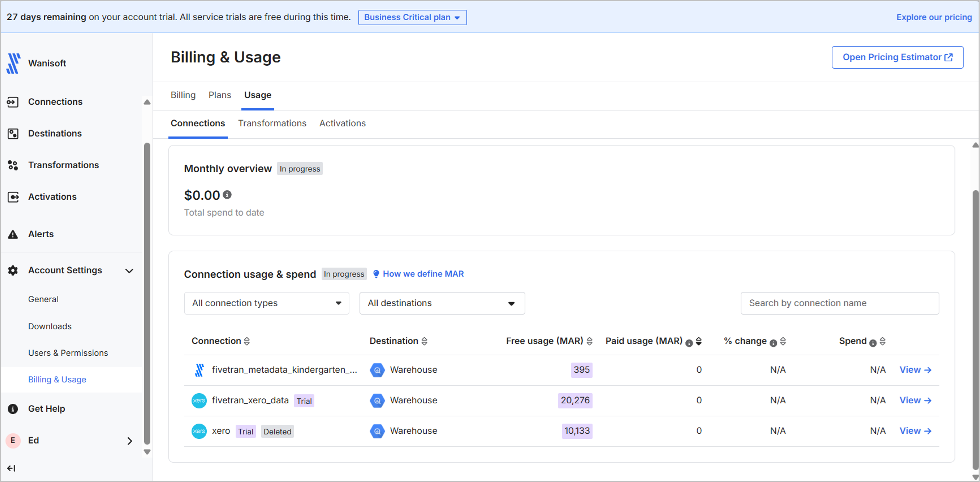Switch to the Plans tab

pos(220,95)
